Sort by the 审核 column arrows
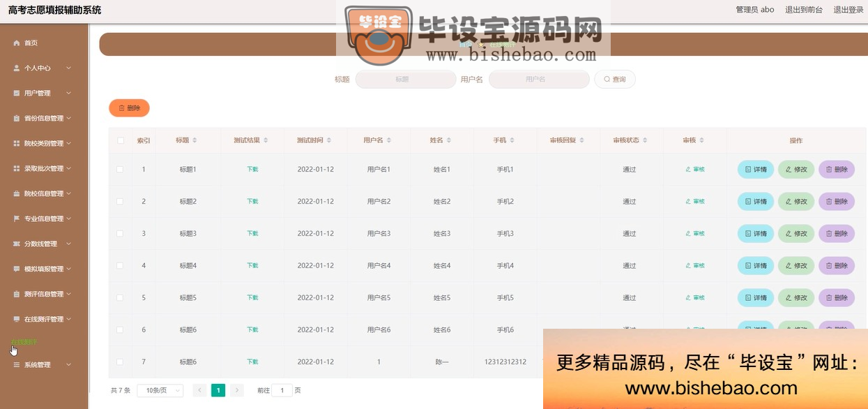Screen dimensions: 868x409 pos(701,140)
